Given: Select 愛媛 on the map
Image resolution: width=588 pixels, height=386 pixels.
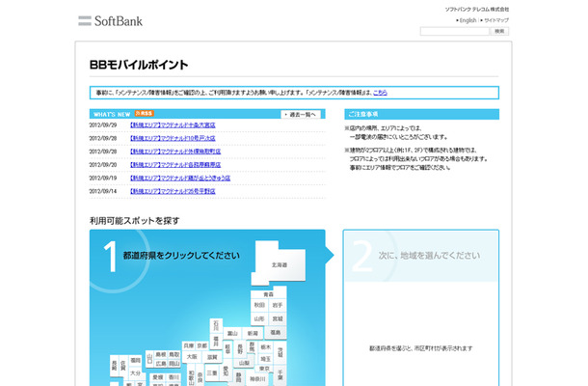Looking at the screenshot, I should pos(158,377).
